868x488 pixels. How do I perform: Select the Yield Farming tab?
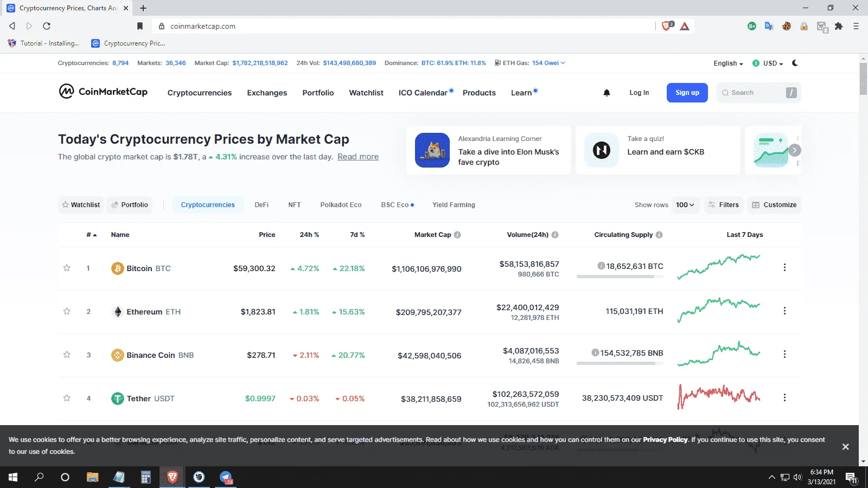454,205
